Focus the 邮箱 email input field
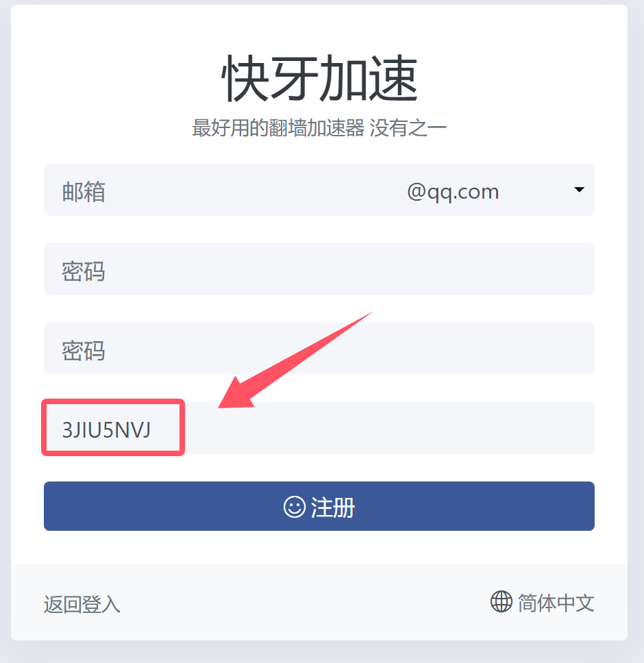644x663 pixels. pyautogui.click(x=220, y=190)
